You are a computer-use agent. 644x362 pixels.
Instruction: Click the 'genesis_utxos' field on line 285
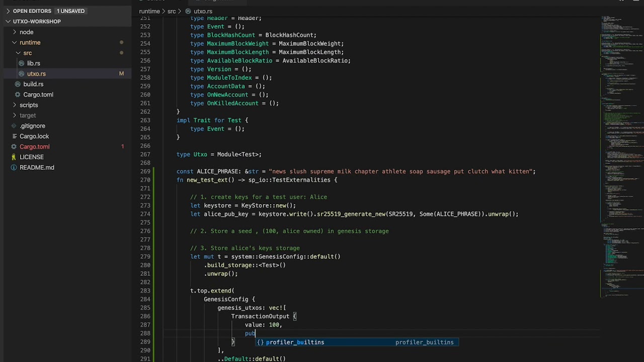coord(239,308)
